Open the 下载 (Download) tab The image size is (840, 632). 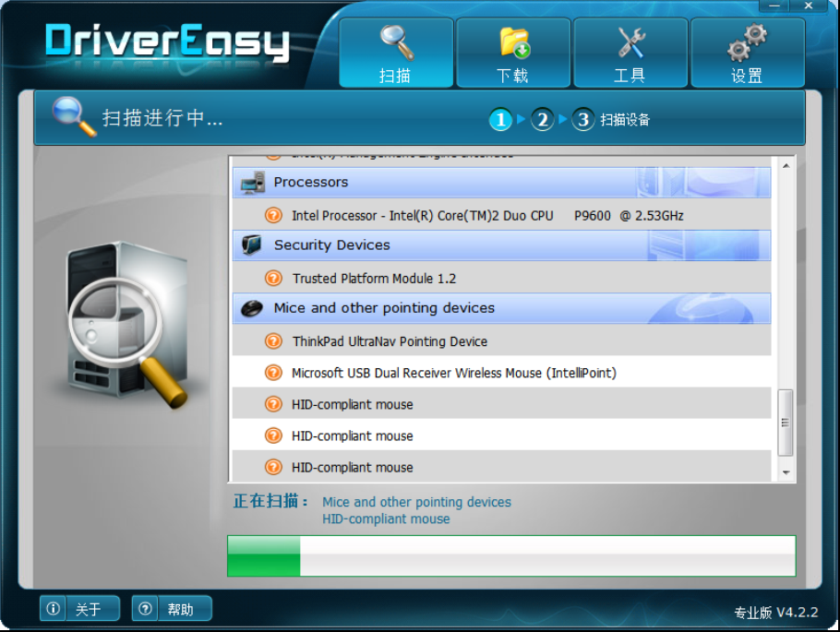[512, 53]
